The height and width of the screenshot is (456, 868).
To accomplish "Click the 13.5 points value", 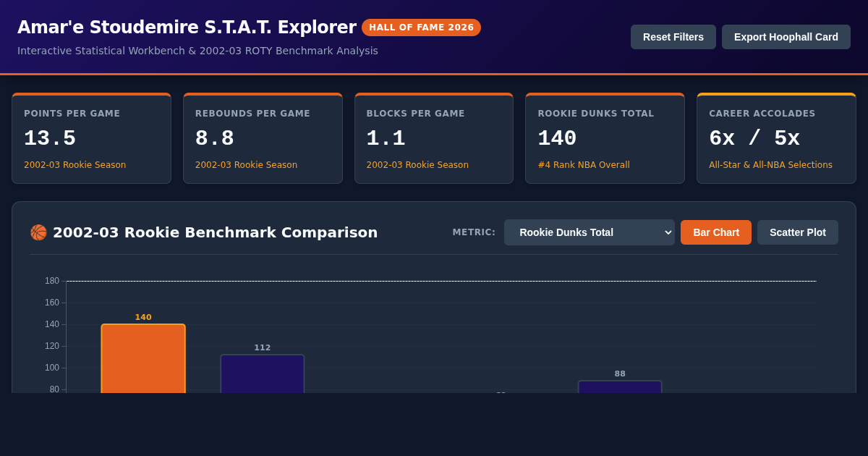I will tap(50, 138).
